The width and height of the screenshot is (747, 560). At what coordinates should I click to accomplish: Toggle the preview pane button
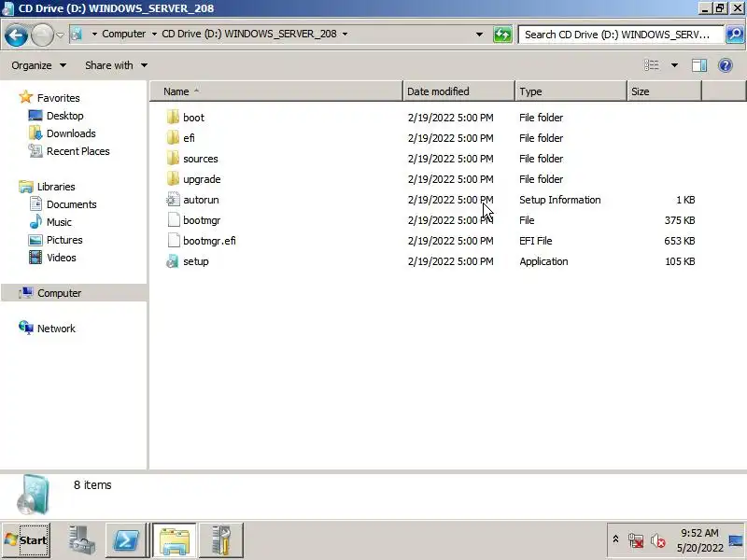[x=699, y=65]
